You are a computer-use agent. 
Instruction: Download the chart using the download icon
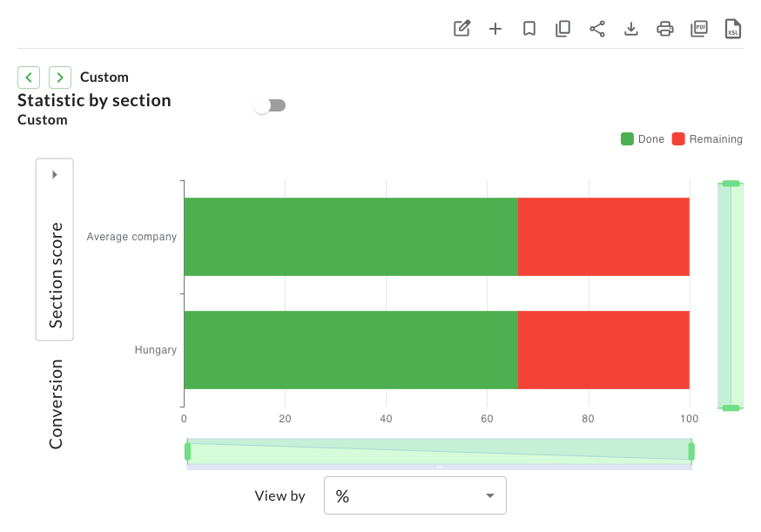631,29
